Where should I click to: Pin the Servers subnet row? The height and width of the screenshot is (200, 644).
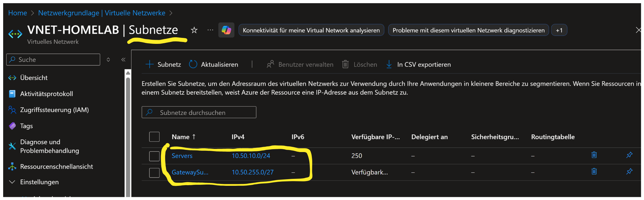tap(629, 155)
